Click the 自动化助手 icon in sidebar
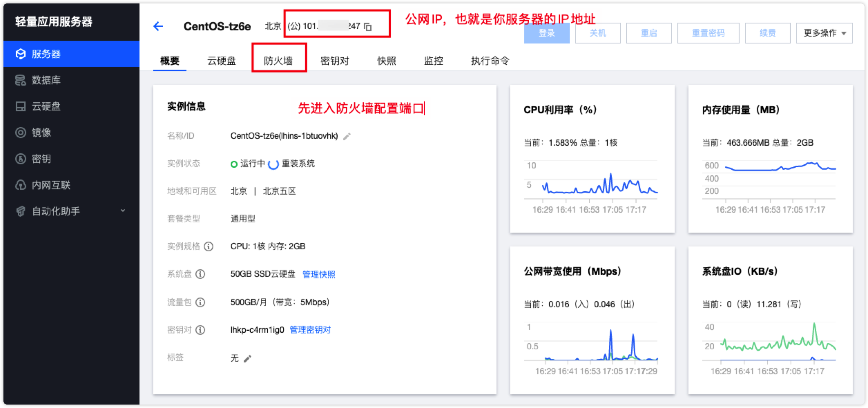 21,211
